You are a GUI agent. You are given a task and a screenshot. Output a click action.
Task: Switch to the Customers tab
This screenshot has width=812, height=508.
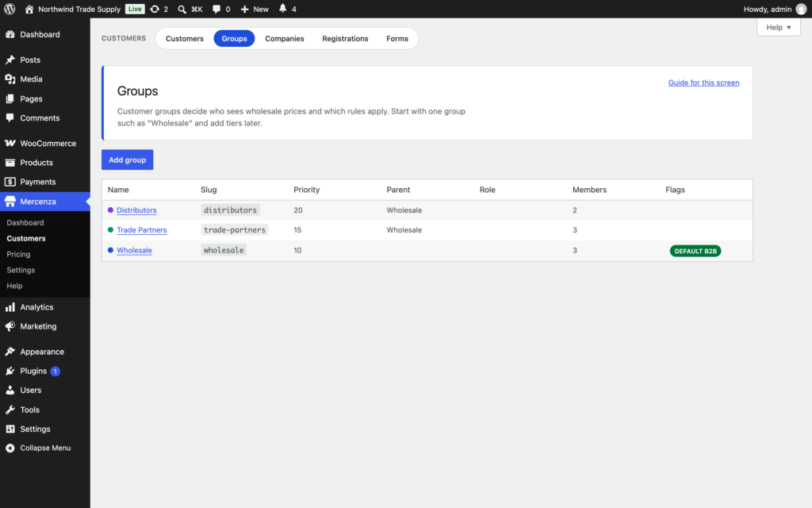pos(184,38)
